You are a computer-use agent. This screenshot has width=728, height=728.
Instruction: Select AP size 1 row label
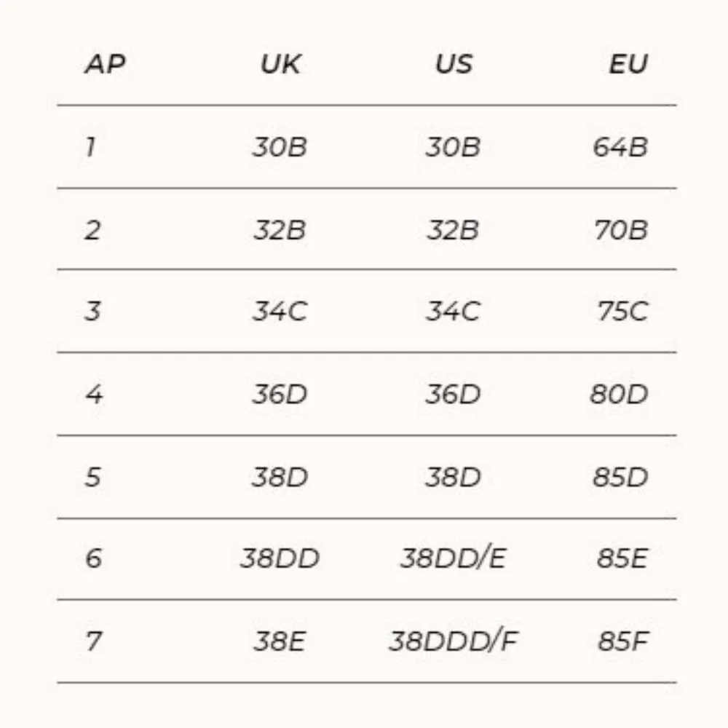pyautogui.click(x=90, y=147)
